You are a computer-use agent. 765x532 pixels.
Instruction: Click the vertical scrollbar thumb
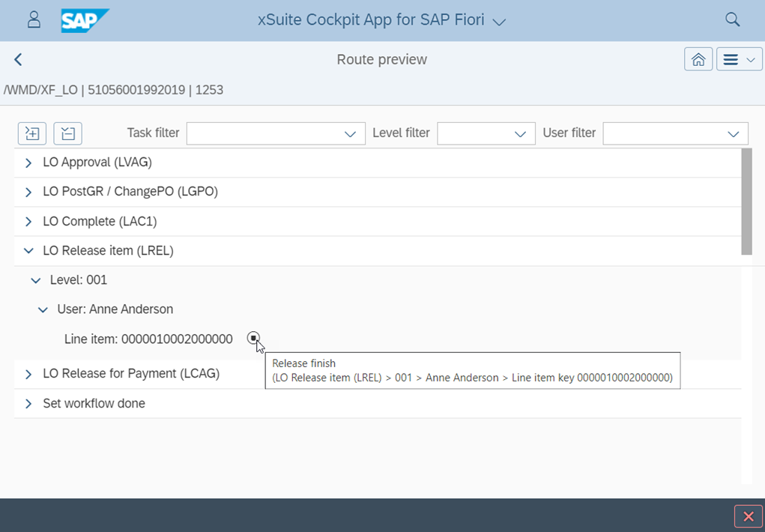pos(746,201)
